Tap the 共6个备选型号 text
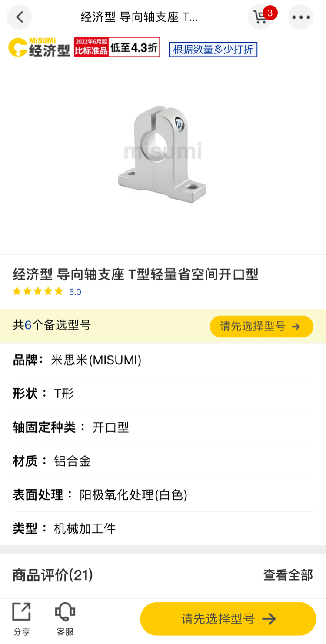This screenshot has height=644, width=326. (52, 325)
